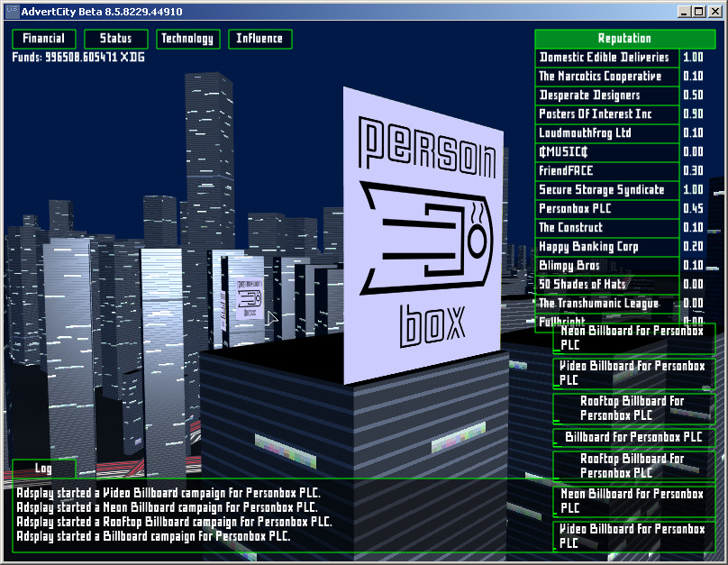Select Happy Banking Corp reputation entry
Viewport: 728px width, 565px height.
tap(606, 246)
